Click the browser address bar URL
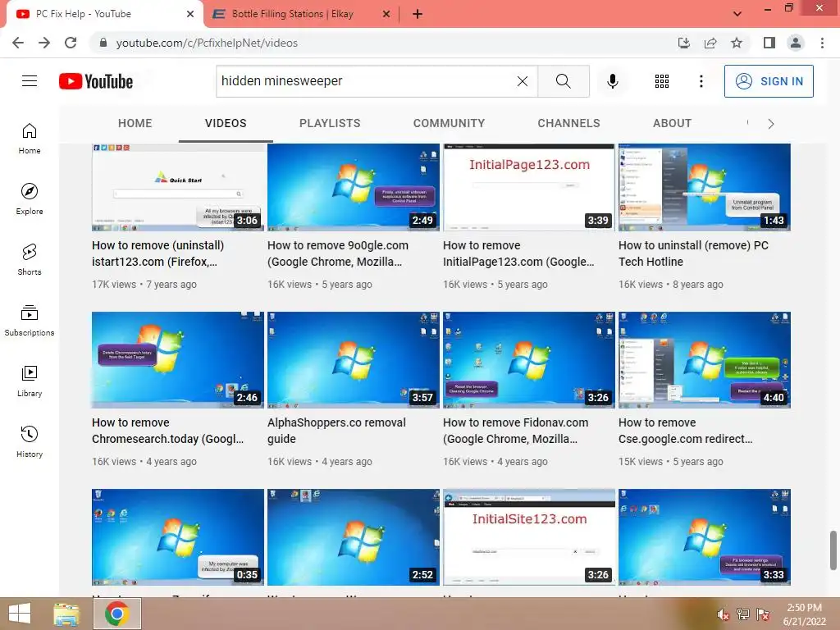Screen dimensions: 840x630 click(207, 43)
